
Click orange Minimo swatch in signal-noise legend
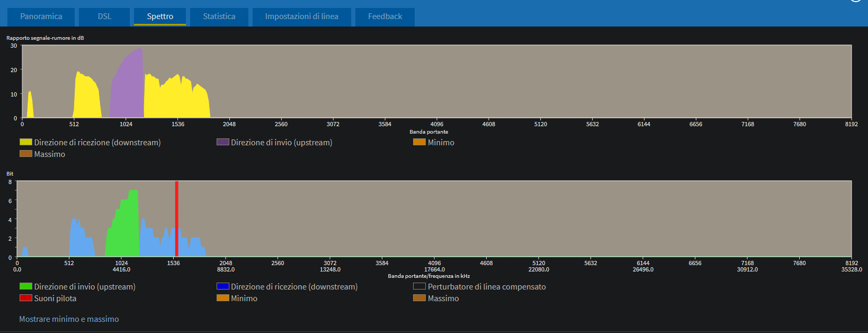coord(419,142)
